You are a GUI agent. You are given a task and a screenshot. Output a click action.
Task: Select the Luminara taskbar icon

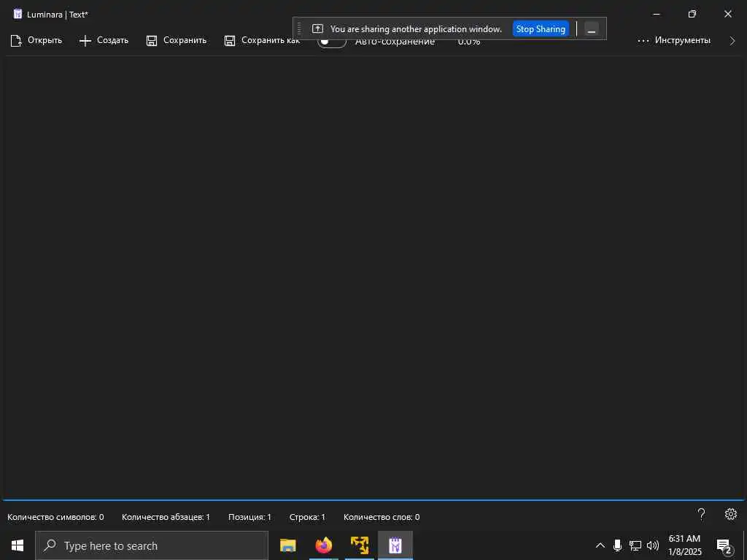pyautogui.click(x=395, y=545)
